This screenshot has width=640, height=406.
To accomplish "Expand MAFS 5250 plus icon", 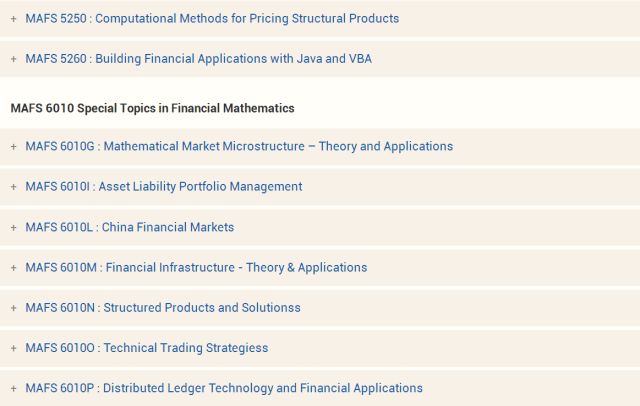I will click(x=13, y=19).
